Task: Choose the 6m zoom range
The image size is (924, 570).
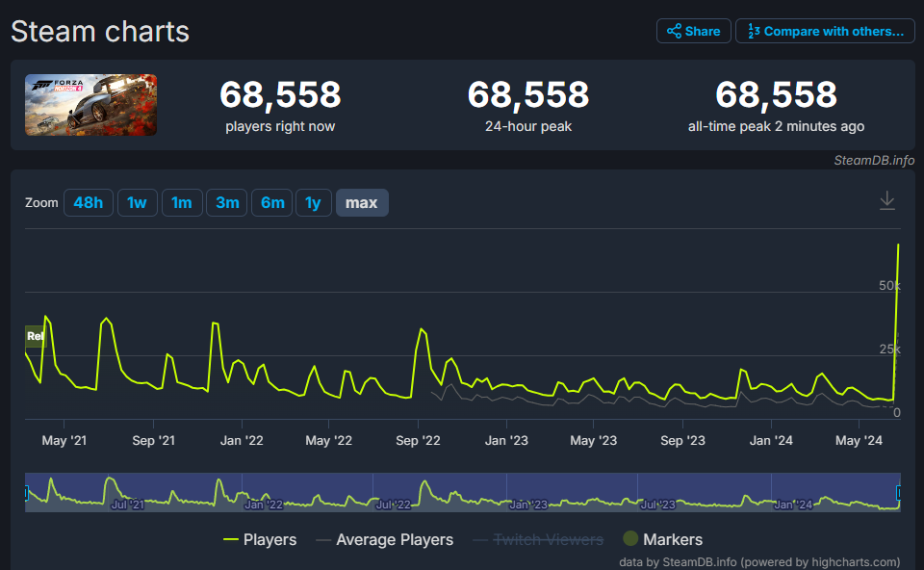Action: point(272,203)
